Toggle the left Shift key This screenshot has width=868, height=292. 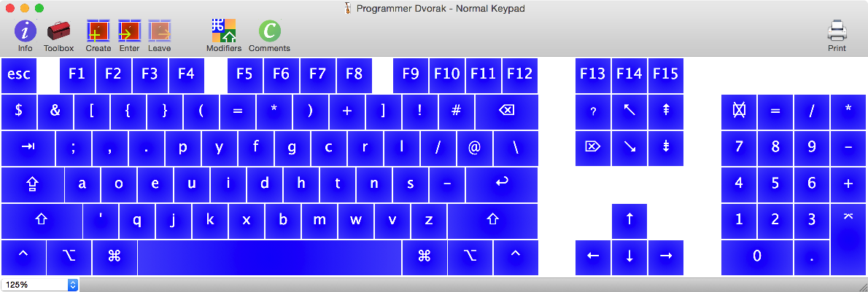point(42,221)
